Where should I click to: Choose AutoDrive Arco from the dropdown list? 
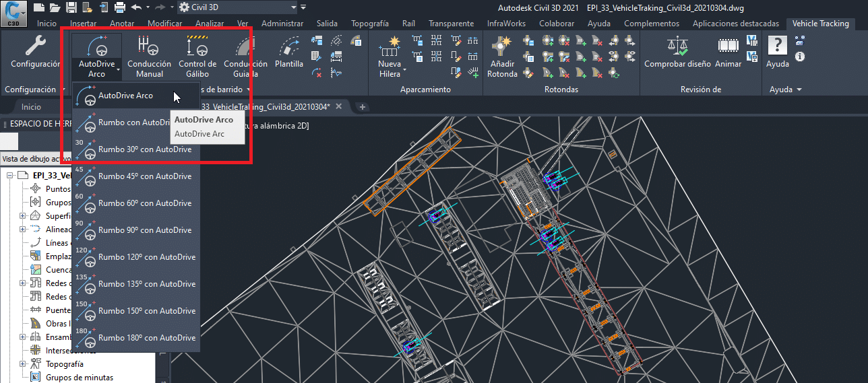pos(136,96)
